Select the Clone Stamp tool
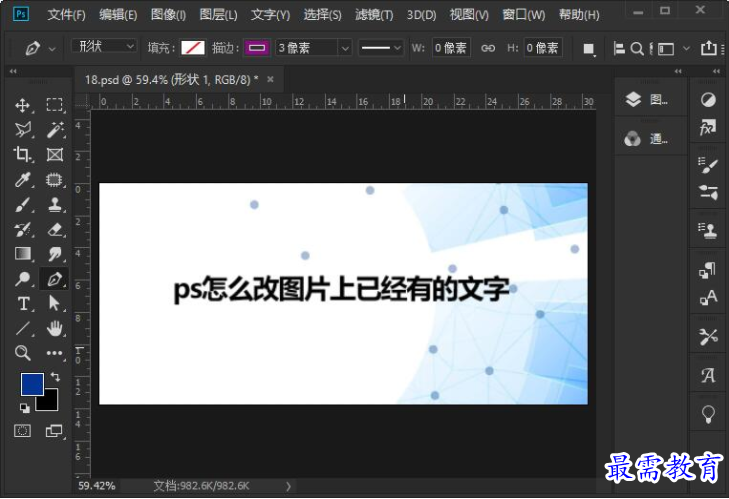The width and height of the screenshot is (729, 499). (x=54, y=205)
